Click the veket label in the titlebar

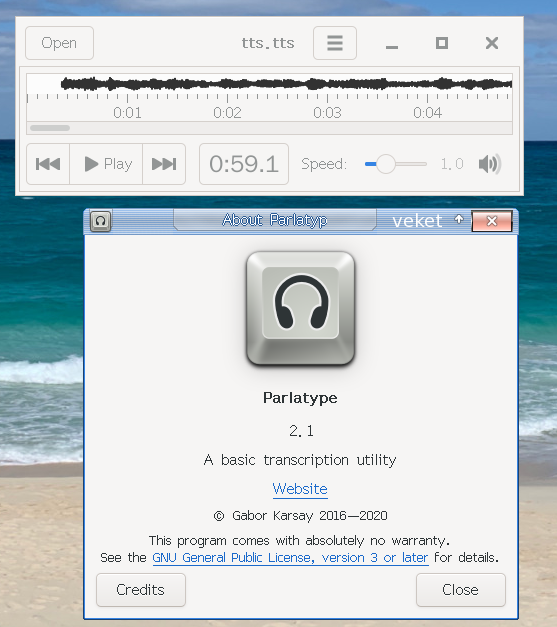coord(417,221)
